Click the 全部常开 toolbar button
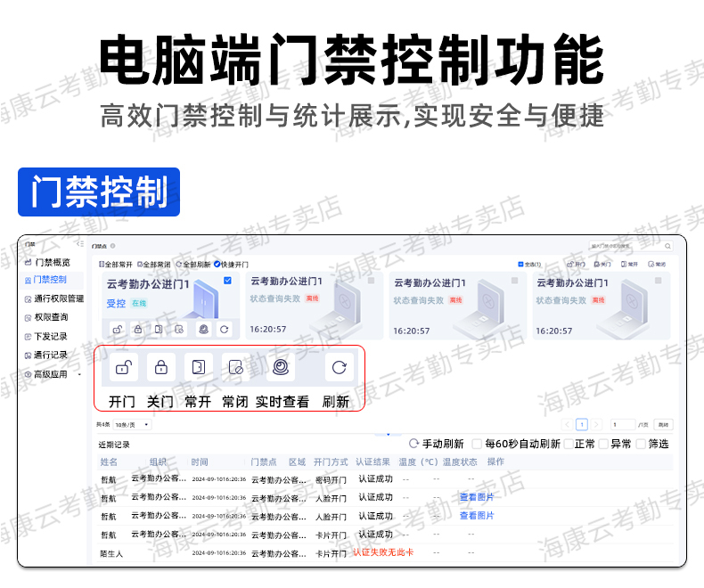 (x=116, y=265)
